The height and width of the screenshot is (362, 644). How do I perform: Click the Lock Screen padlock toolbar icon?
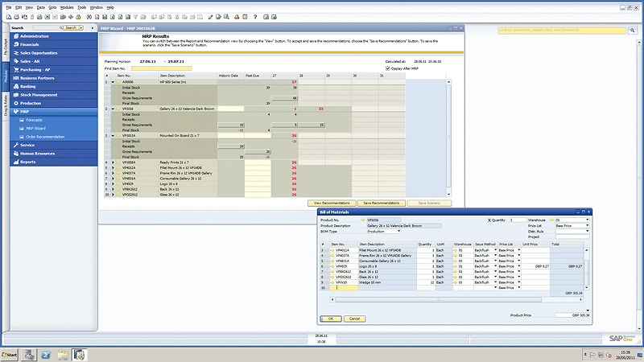click(x=78, y=17)
